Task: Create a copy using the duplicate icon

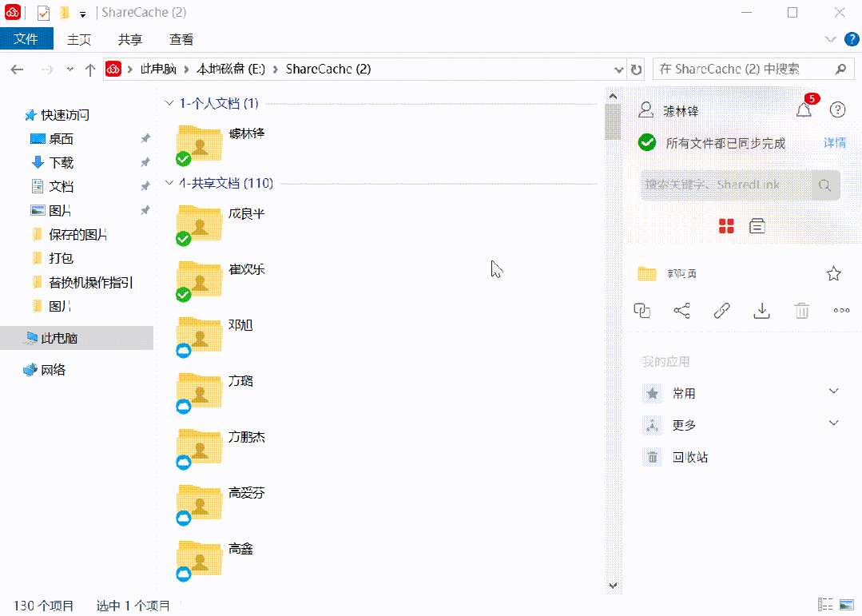Action: [642, 311]
